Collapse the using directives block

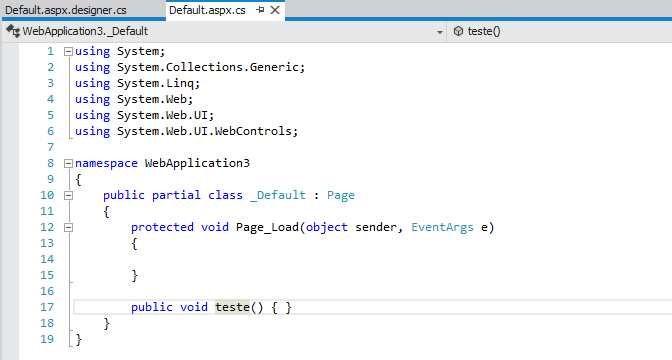pos(68,51)
